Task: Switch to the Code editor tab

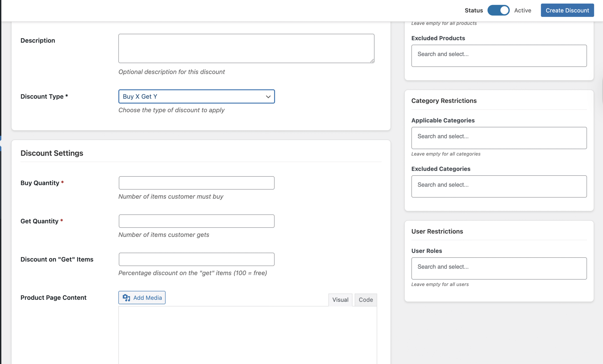Action: 366,300
